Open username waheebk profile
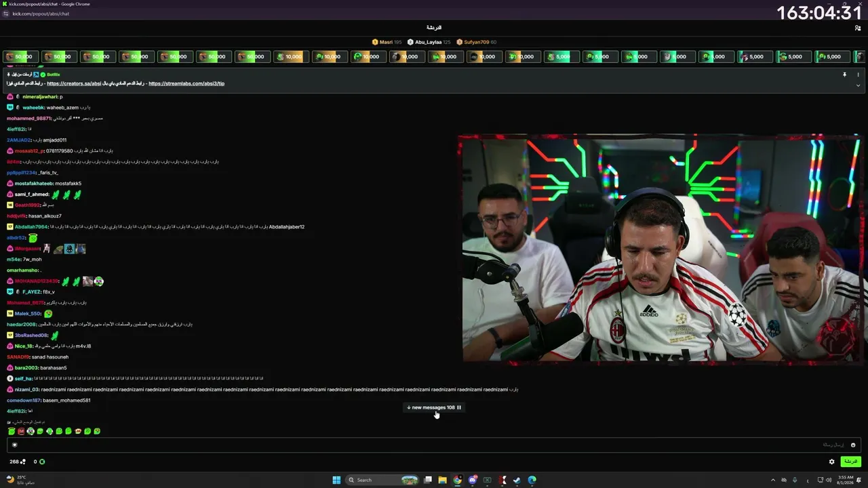Viewport: 868px width, 488px height. click(33, 108)
